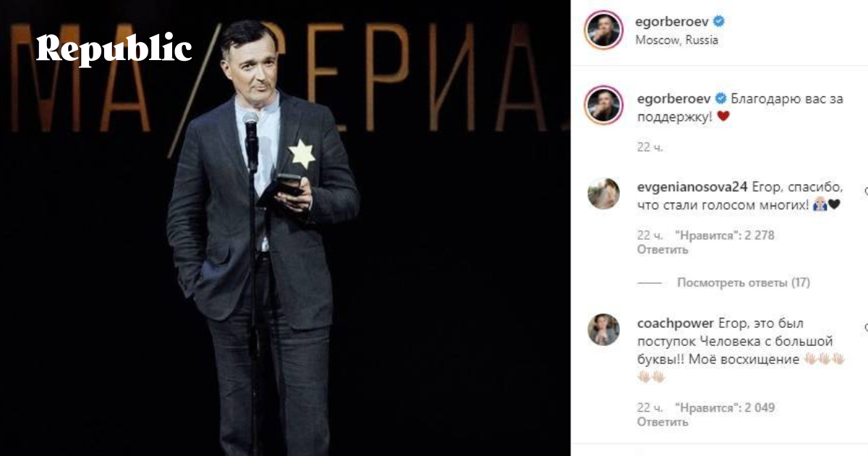This screenshot has width=868, height=456.
Task: View the 2 049 likes on coachpower comment
Action: [724, 408]
